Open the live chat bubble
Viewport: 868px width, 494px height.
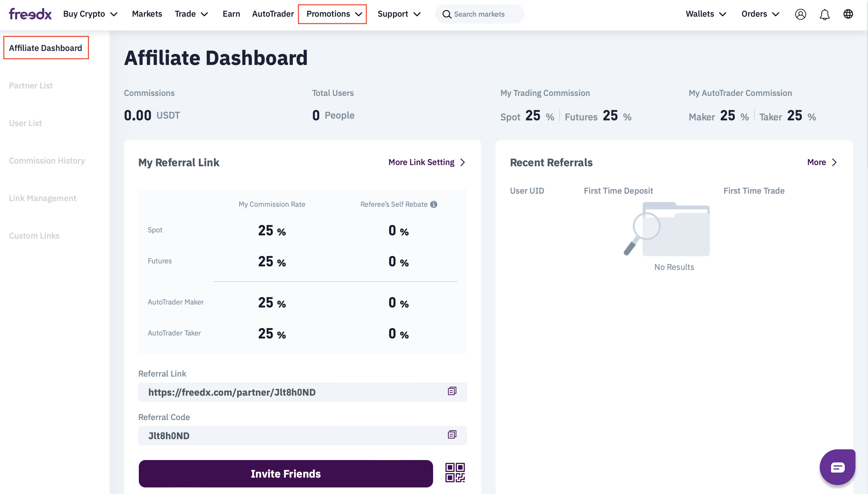[838, 467]
